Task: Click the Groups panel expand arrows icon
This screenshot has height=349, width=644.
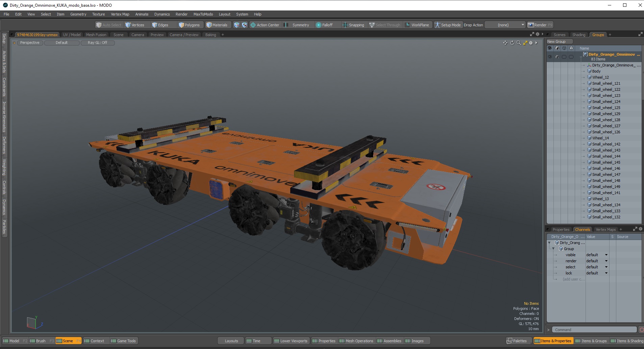Action: (640, 34)
